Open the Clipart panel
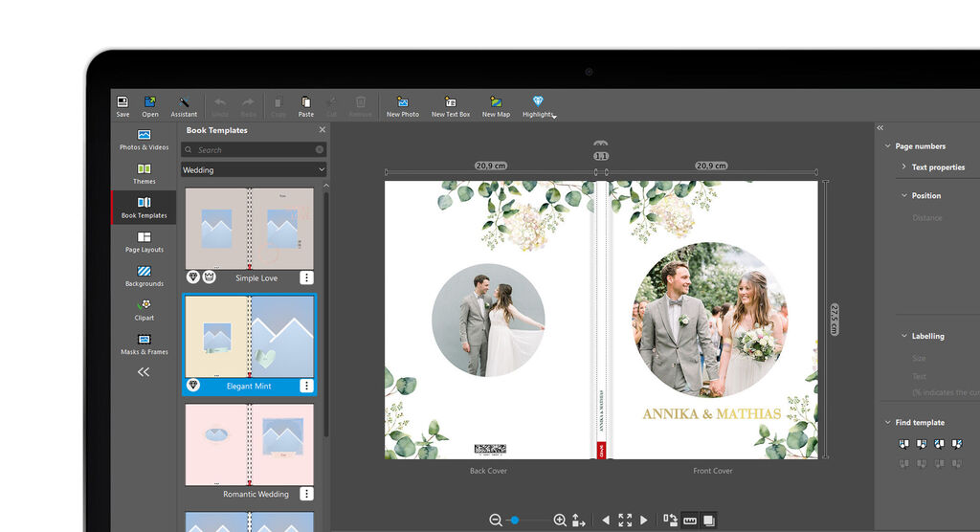This screenshot has width=980, height=532. 144,309
